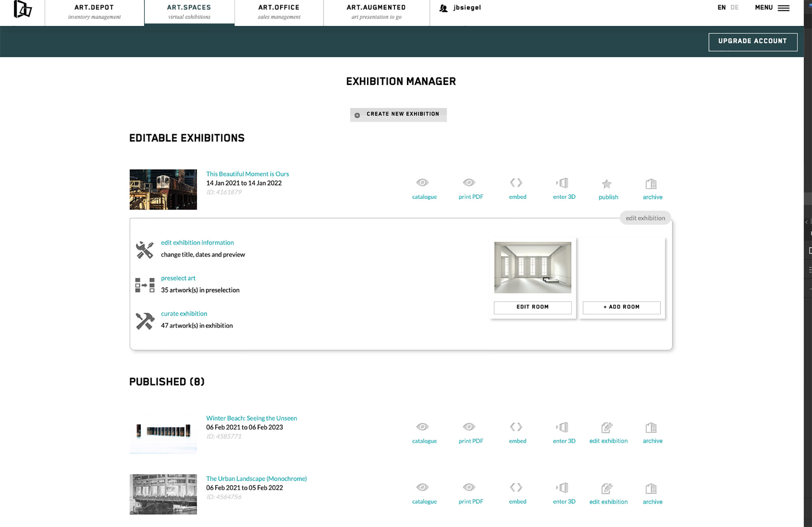View catalogue of This Beautiful Moment exhibition
Image resolution: width=812 pixels, height=527 pixels.
pyautogui.click(x=423, y=183)
